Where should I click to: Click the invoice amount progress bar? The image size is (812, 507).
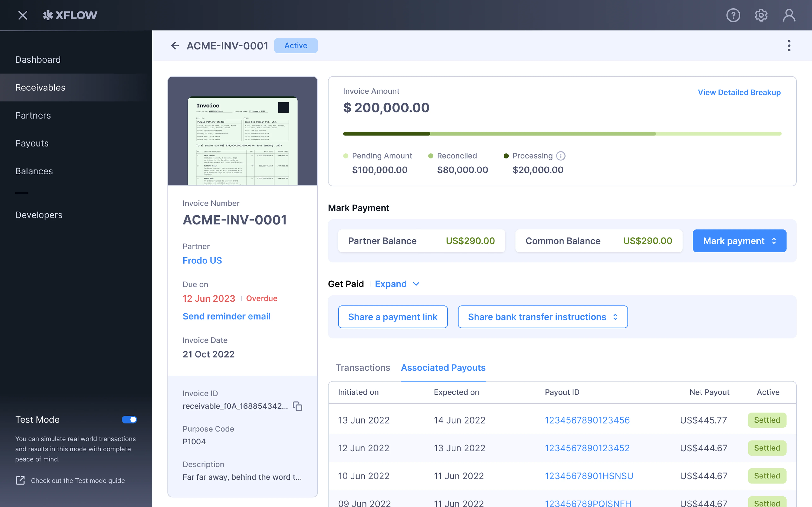point(562,134)
